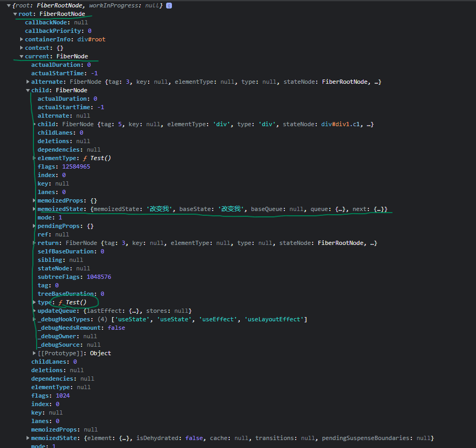The height and width of the screenshot is (448, 476).
Task: Expand the updateQueue property
Action: [x=33, y=310]
